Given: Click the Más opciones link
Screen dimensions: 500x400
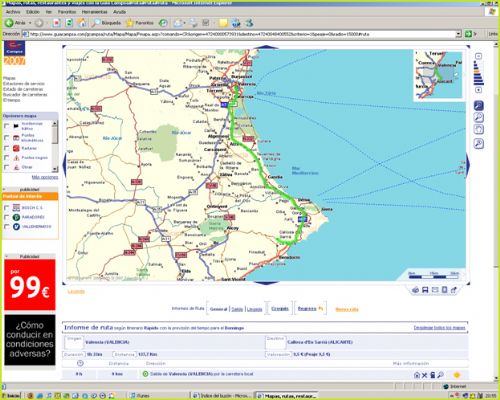Looking at the screenshot, I should click(x=45, y=177).
